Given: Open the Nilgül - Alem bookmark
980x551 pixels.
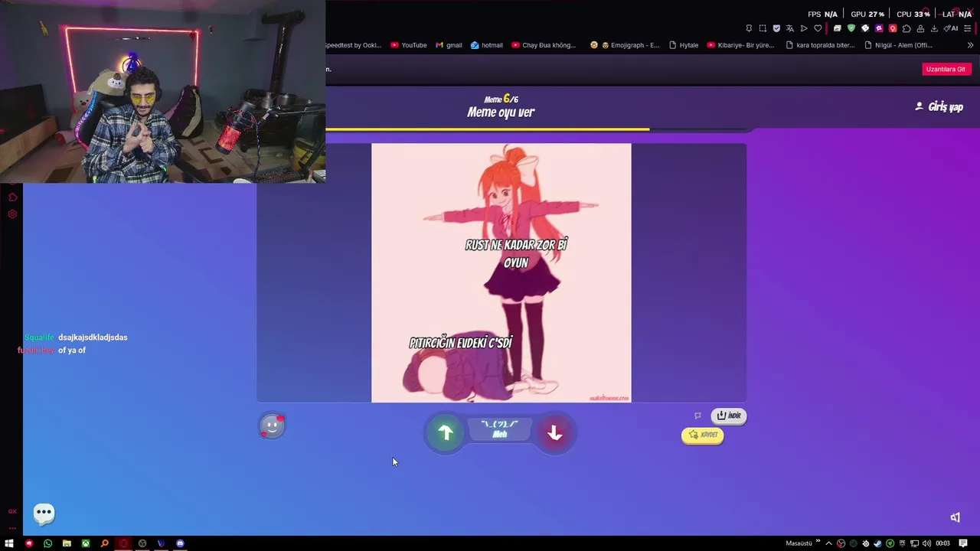Looking at the screenshot, I should [898, 45].
